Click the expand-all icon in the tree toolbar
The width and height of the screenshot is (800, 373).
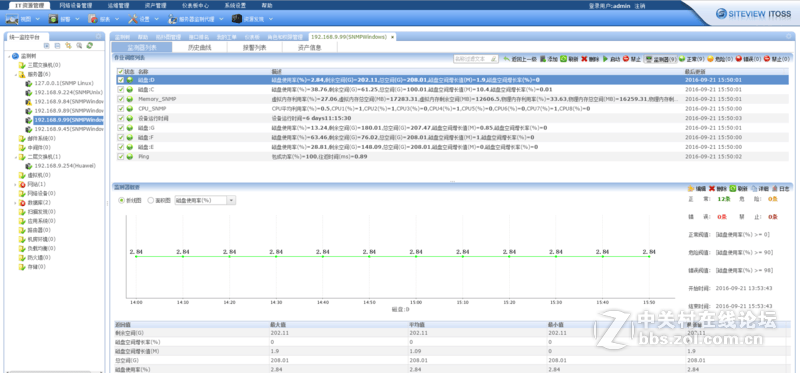coord(47,45)
